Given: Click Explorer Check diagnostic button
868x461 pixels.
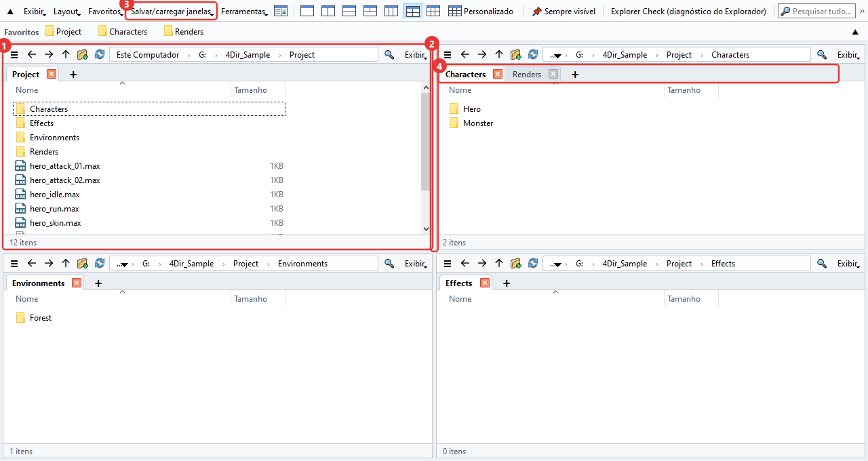Looking at the screenshot, I should coord(688,12).
